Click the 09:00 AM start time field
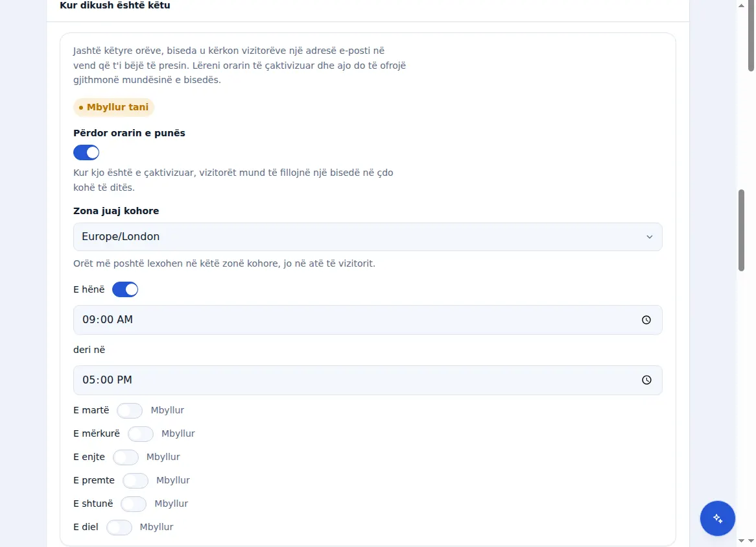The width and height of the screenshot is (756, 547). [x=368, y=320]
